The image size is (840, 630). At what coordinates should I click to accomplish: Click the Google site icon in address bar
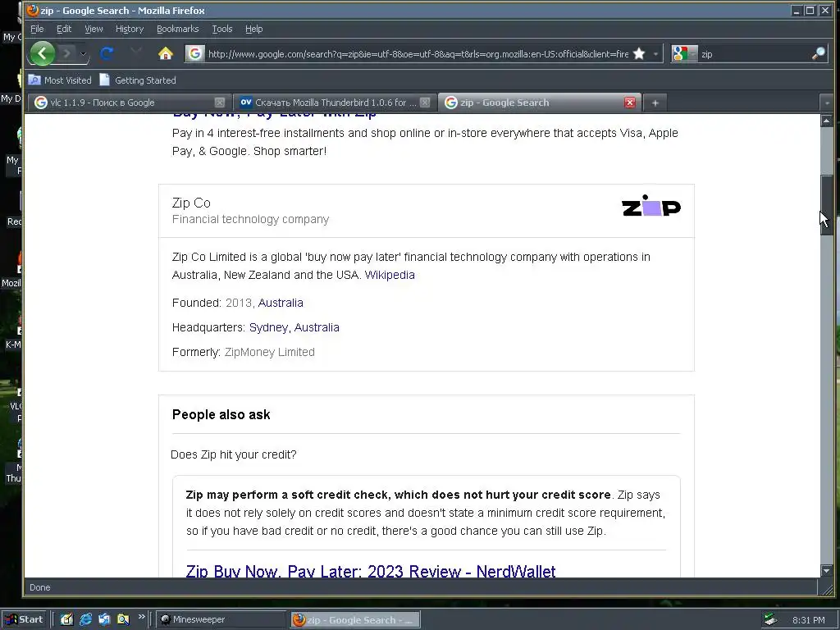coord(195,53)
